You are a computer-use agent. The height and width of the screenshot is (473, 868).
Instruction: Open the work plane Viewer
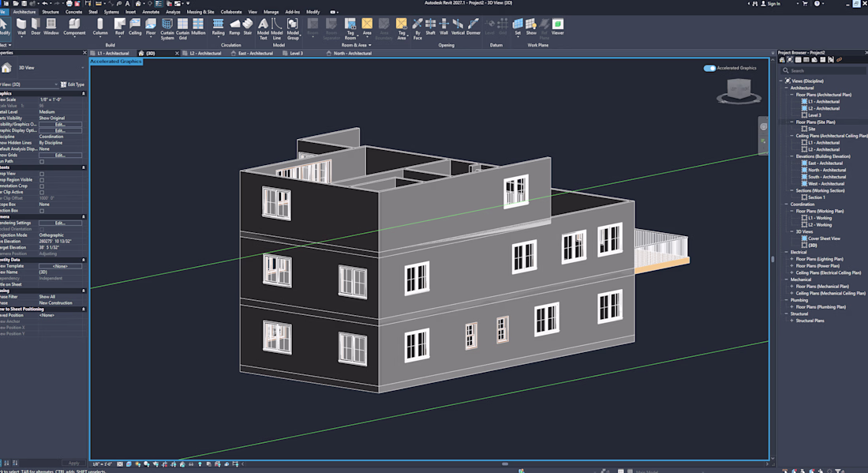[557, 27]
